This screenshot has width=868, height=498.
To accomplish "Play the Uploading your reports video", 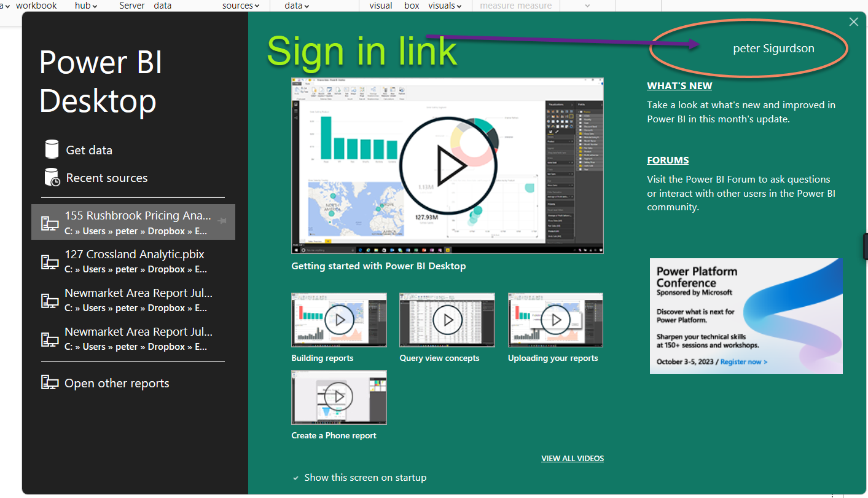I will (555, 320).
